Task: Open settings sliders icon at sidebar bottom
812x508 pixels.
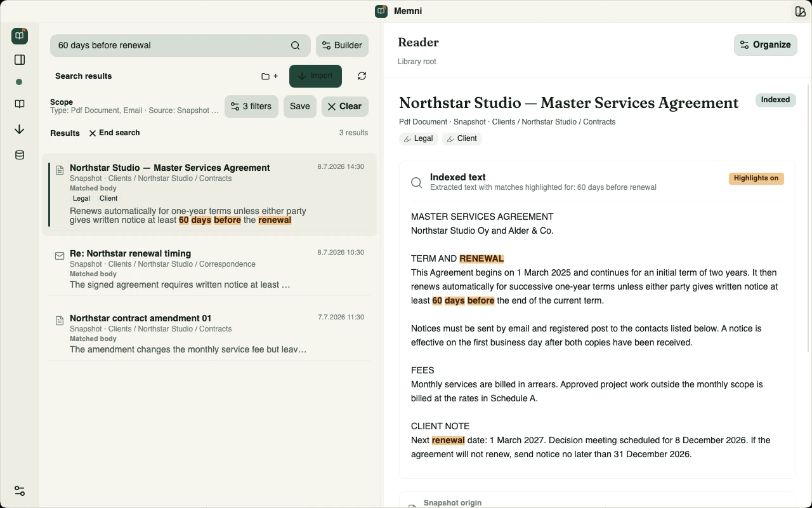Action: 20,491
